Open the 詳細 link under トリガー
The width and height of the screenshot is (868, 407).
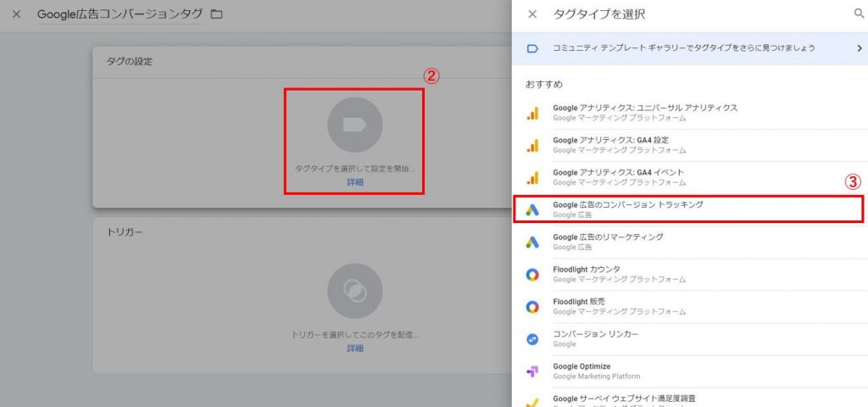tap(355, 348)
